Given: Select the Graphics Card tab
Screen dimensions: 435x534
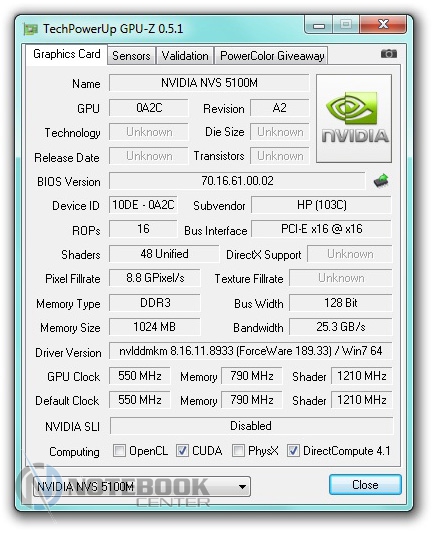Looking at the screenshot, I should (x=67, y=54).
